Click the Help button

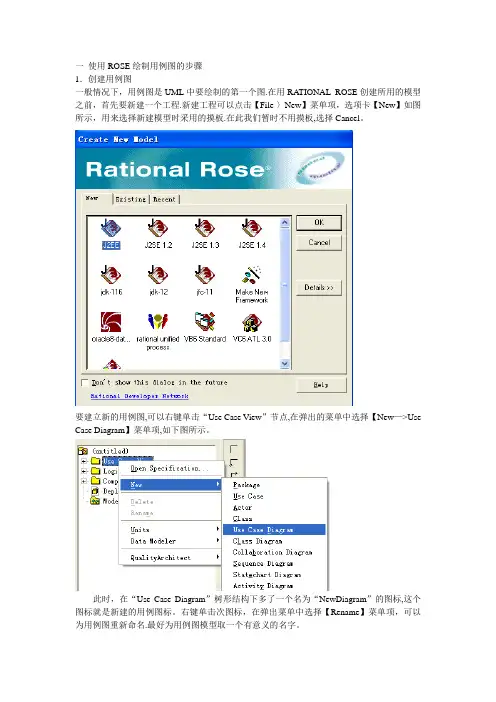(x=321, y=385)
